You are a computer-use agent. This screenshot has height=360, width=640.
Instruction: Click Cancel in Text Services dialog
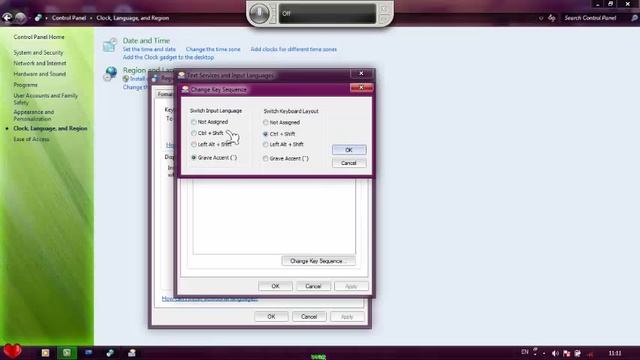(313, 286)
